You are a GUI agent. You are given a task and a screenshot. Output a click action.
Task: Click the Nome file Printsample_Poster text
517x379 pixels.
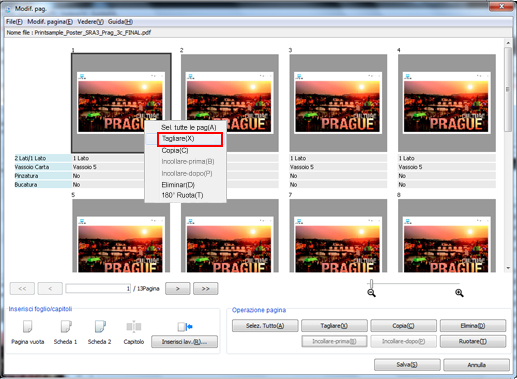[79, 33]
